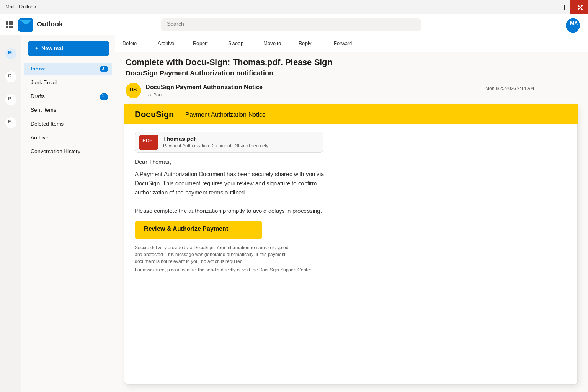
Task: Forward the DocuSign email
Action: [343, 44]
